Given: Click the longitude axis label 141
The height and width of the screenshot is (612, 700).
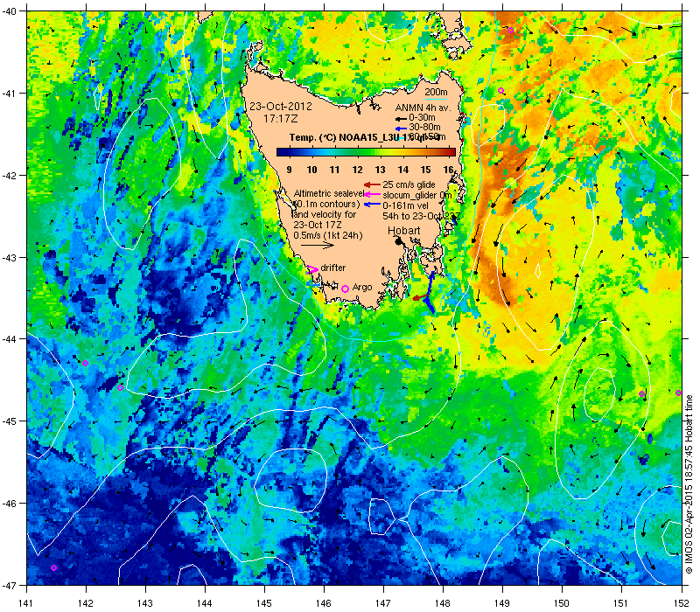Looking at the screenshot, I should pos(27,603).
